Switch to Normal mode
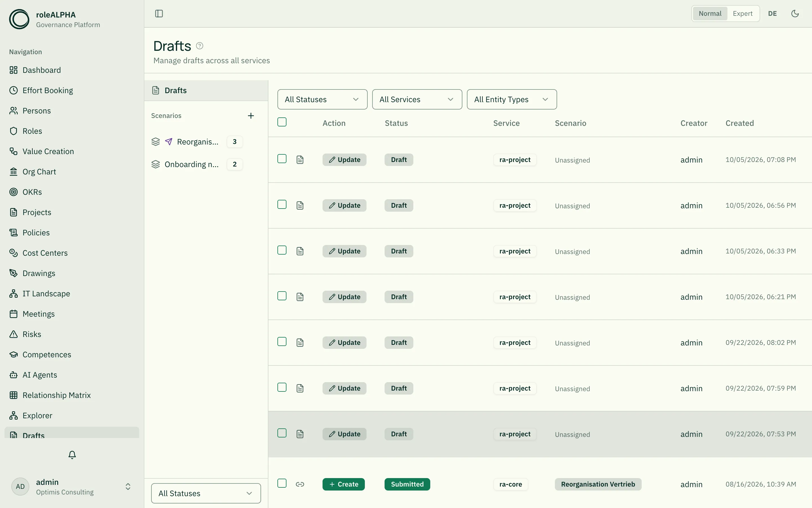This screenshot has height=508, width=812. (710, 14)
